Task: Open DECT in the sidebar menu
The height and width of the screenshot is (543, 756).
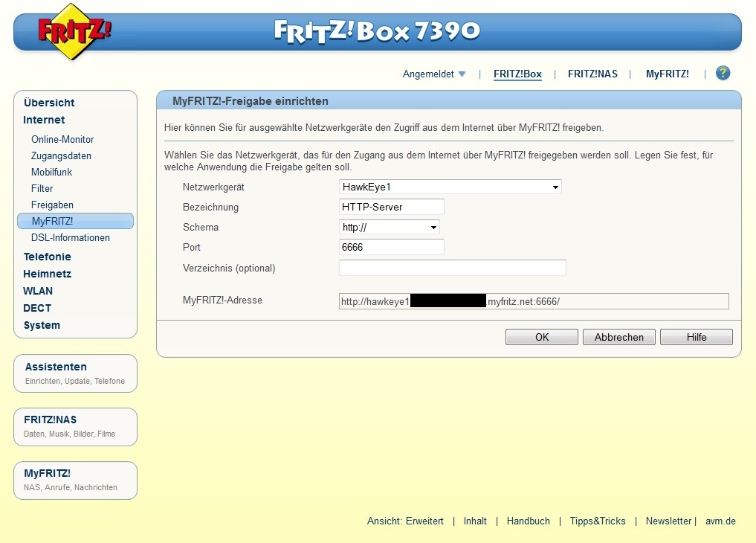Action: pos(37,308)
